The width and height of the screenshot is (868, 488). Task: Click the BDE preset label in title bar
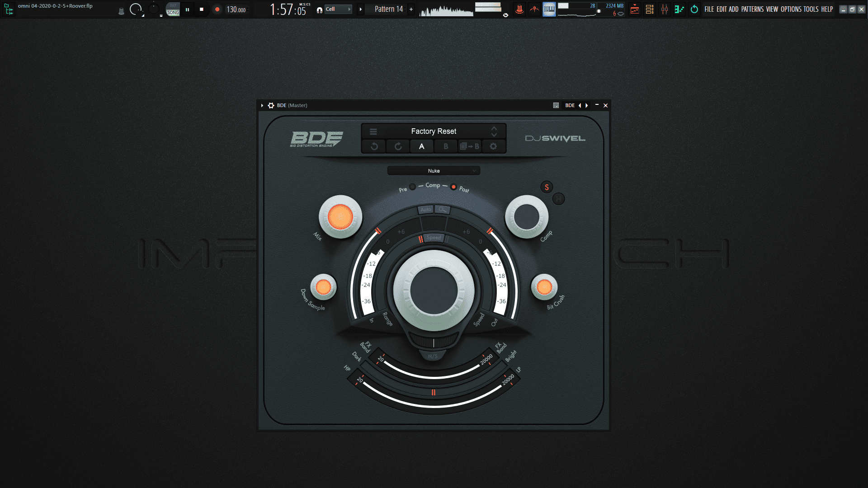pyautogui.click(x=570, y=105)
